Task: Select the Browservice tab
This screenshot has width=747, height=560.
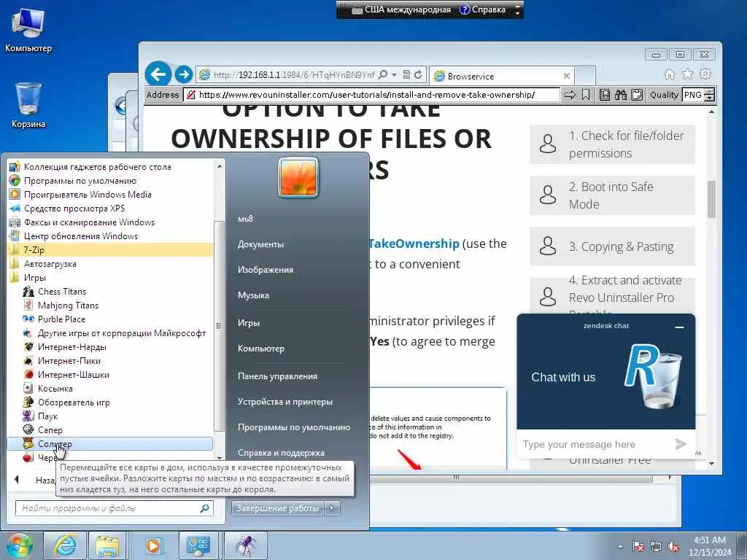Action: [501, 76]
